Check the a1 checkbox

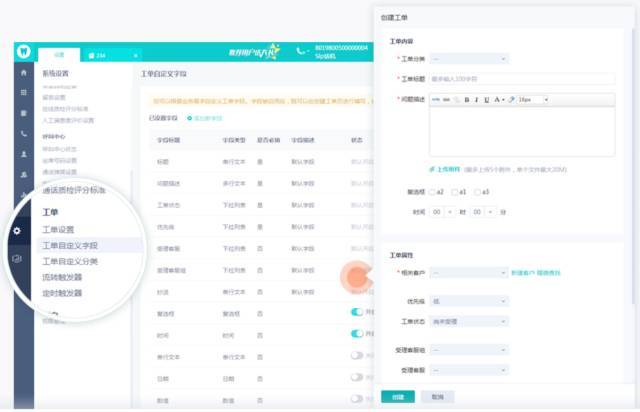pyautogui.click(x=455, y=192)
